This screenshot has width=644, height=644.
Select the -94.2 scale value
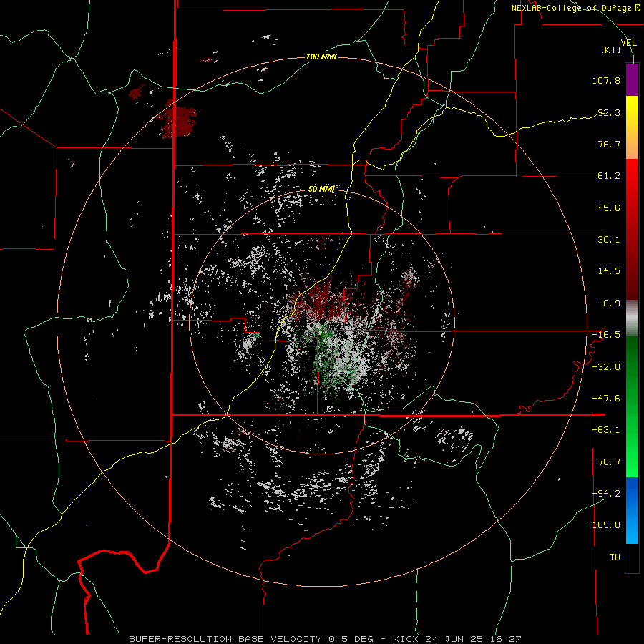[606, 493]
